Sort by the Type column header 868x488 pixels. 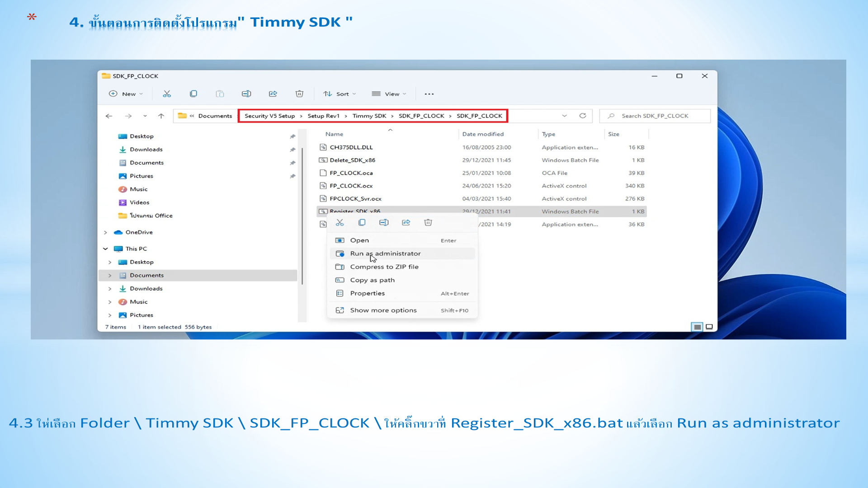point(548,134)
